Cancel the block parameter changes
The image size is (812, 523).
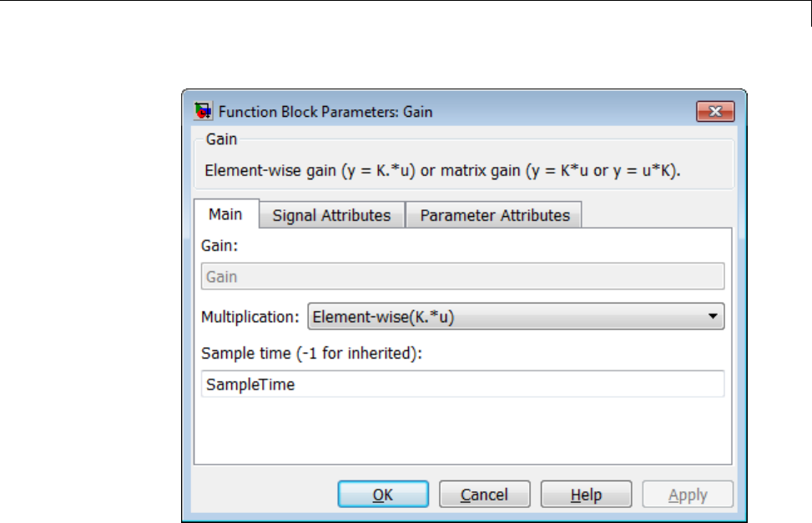point(484,495)
